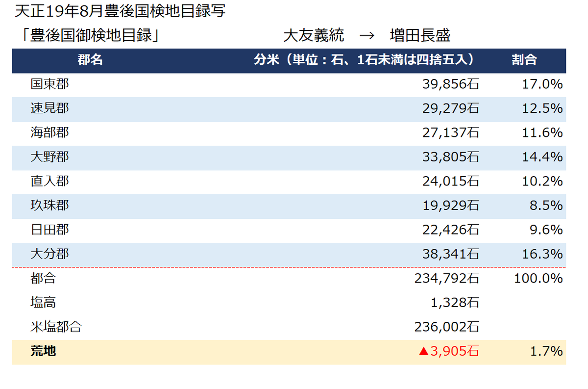
Task: Click the value 236,002石
Action: point(447,327)
